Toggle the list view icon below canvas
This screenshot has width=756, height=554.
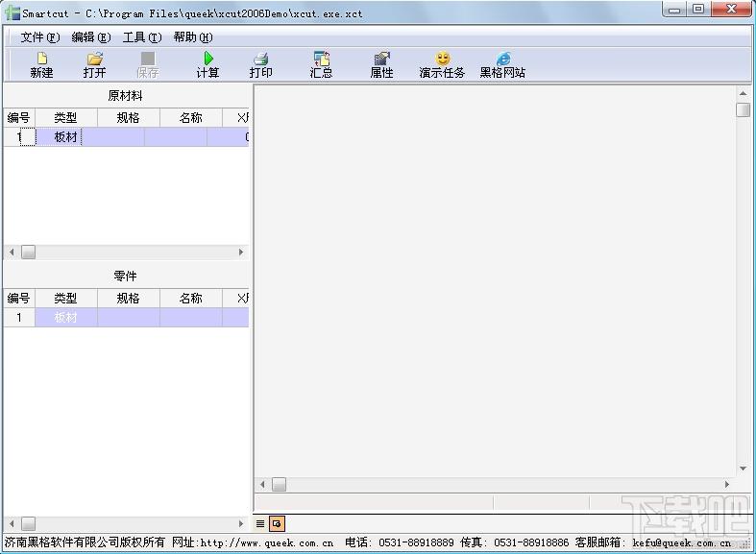260,523
